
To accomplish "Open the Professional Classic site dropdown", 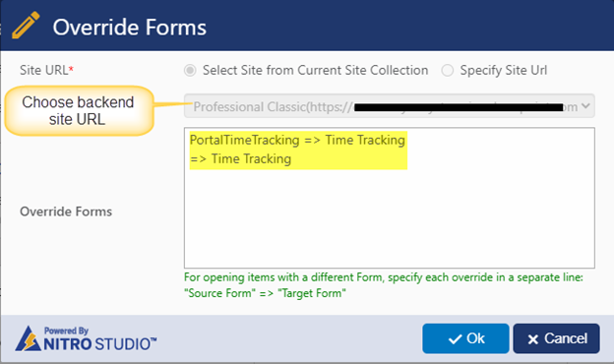I will pos(390,106).
